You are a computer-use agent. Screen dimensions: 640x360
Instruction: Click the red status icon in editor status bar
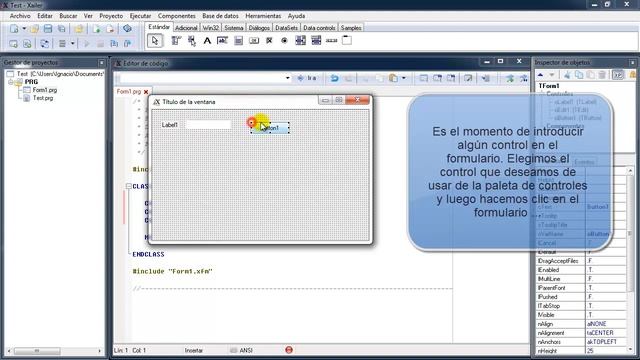pyautogui.click(x=289, y=350)
